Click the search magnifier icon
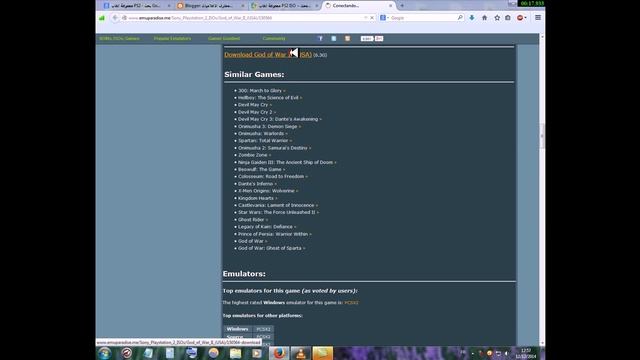The width and height of the screenshot is (640, 360). 460,18
